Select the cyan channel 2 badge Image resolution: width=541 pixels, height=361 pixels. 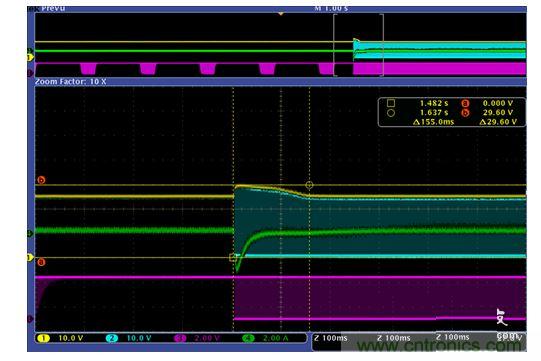point(111,338)
